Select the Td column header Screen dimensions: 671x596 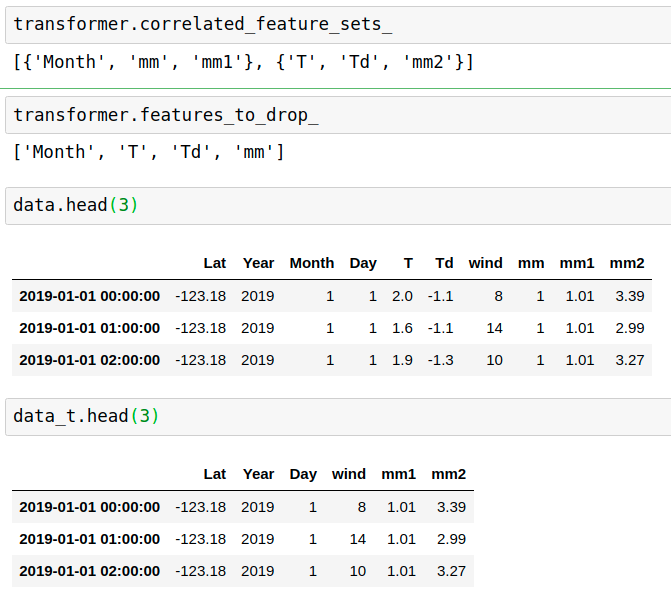click(444, 263)
